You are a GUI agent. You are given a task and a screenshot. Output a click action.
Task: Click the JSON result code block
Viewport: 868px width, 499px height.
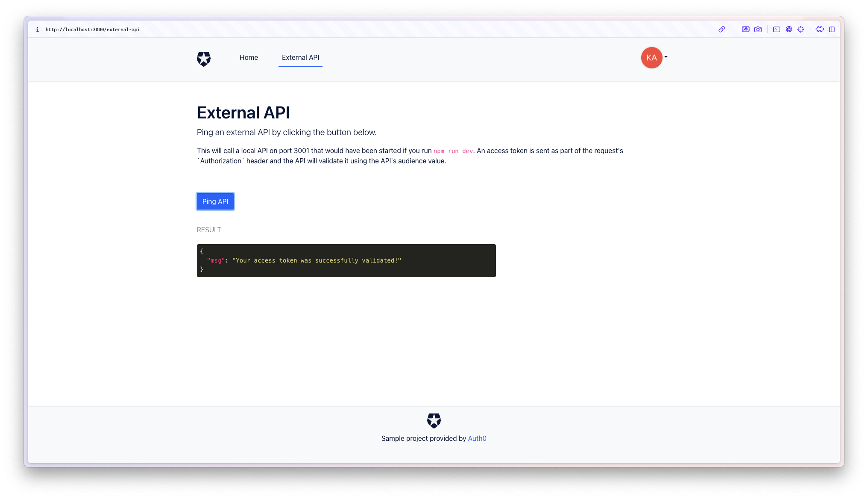point(346,260)
